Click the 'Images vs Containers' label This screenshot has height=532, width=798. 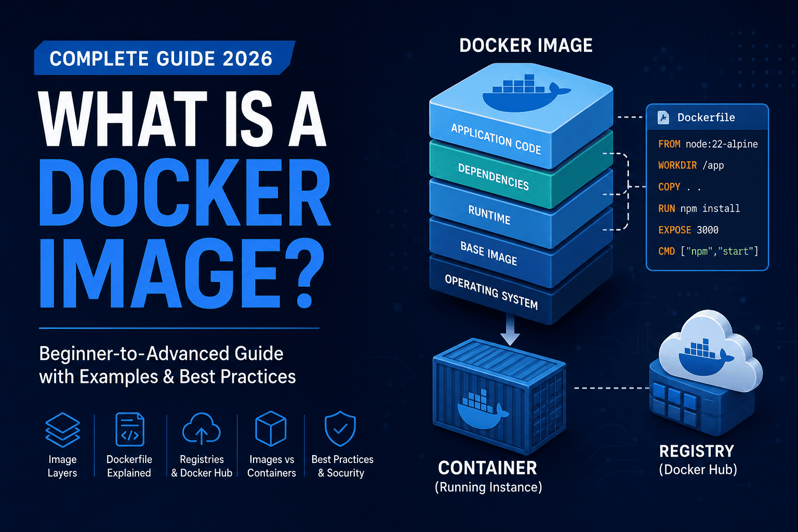point(272,466)
